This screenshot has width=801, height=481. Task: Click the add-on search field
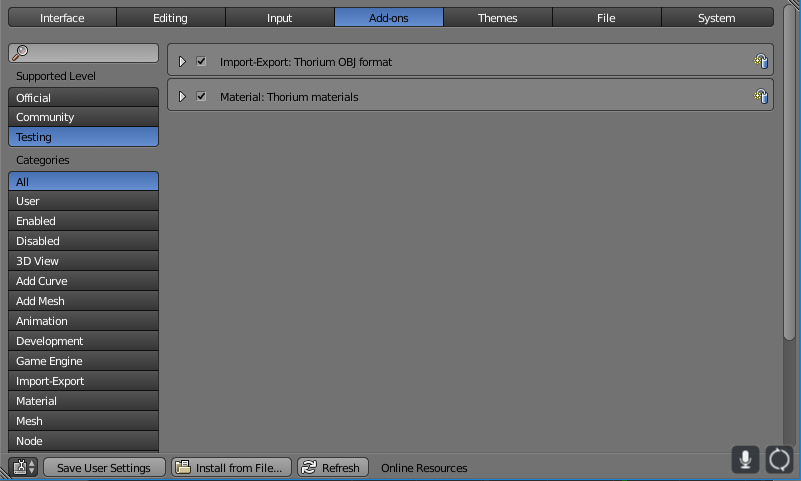83,53
